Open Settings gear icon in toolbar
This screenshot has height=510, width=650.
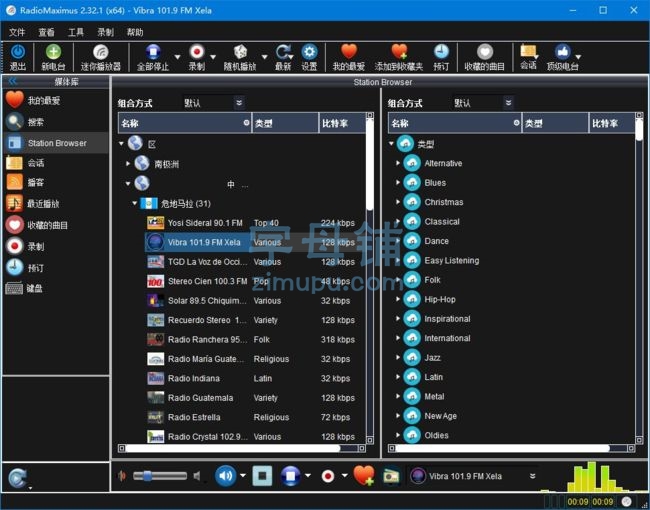point(309,52)
